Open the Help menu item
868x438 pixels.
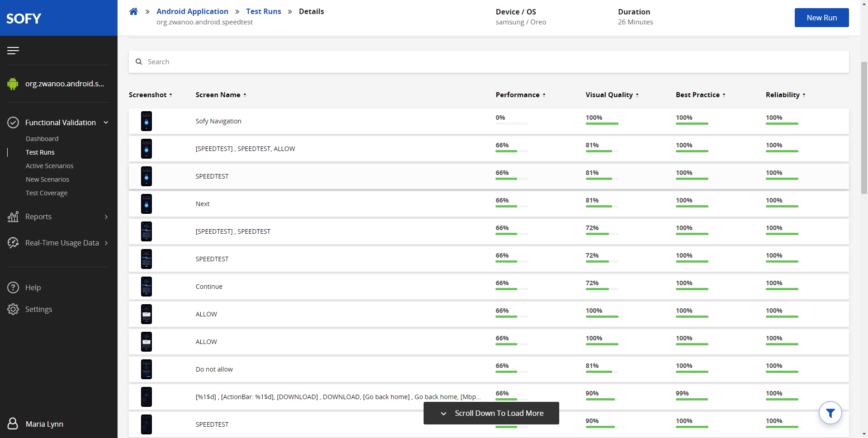tap(33, 287)
